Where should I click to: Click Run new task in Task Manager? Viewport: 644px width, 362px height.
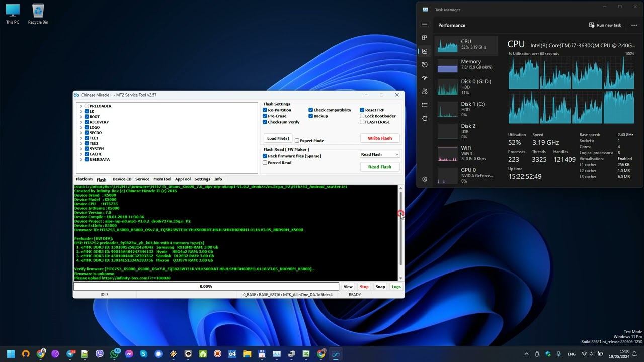pyautogui.click(x=605, y=25)
